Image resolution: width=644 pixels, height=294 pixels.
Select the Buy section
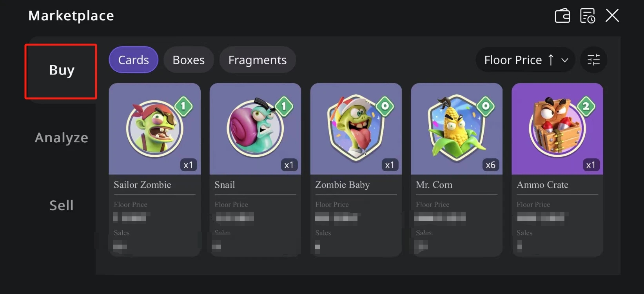[62, 70]
